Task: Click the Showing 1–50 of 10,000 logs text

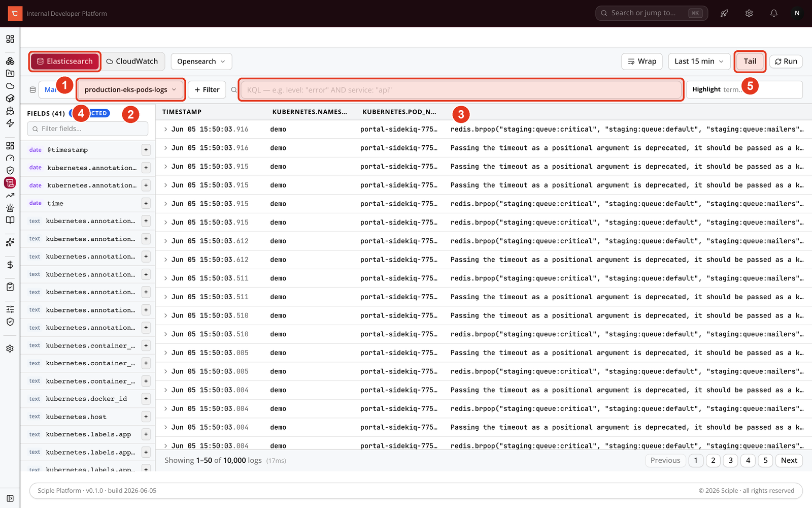Action: point(213,460)
